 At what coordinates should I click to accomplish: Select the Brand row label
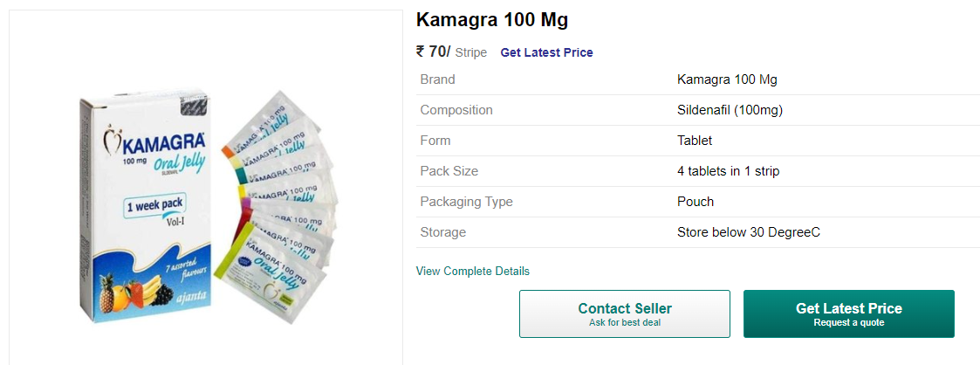click(x=437, y=79)
